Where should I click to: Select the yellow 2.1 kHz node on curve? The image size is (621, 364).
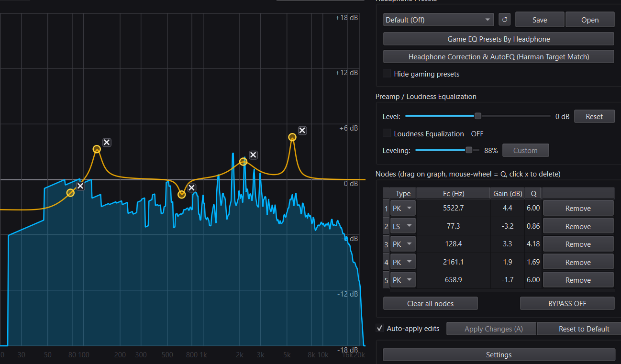(x=243, y=162)
